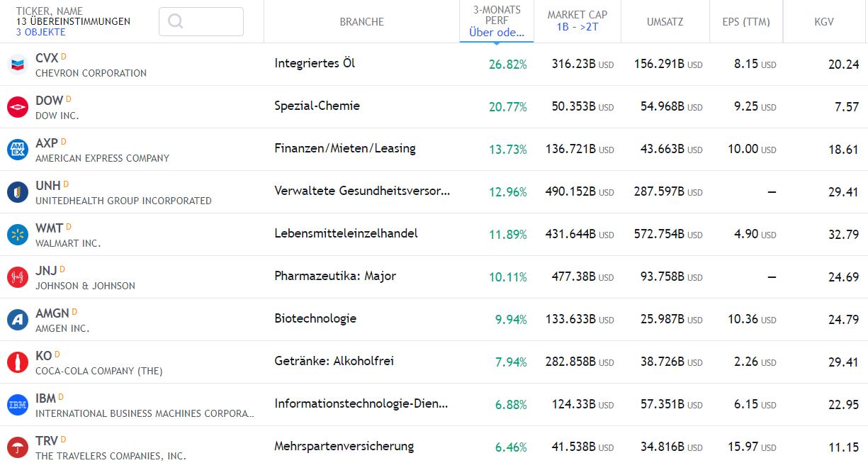Sort by the KGV column header
The width and height of the screenshot is (868, 463).
823,21
